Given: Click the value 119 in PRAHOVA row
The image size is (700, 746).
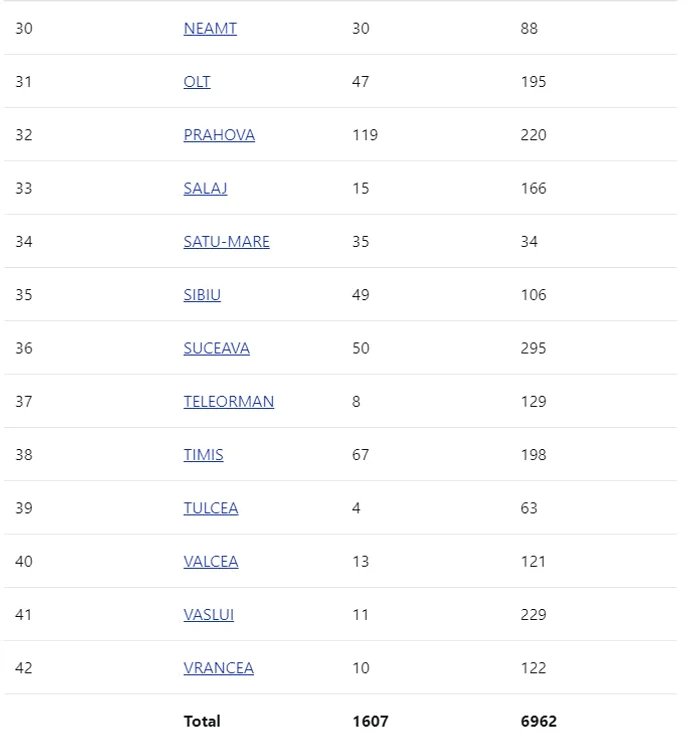Looking at the screenshot, I should 365,135.
